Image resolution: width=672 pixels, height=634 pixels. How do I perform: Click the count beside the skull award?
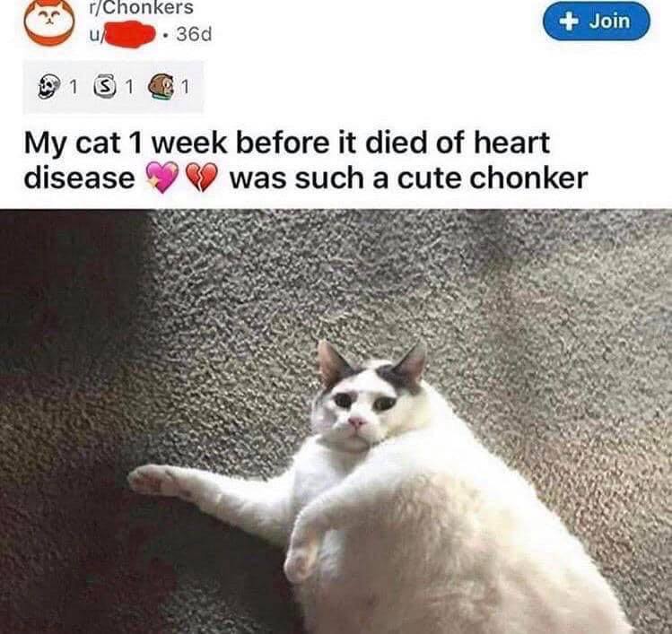(74, 87)
